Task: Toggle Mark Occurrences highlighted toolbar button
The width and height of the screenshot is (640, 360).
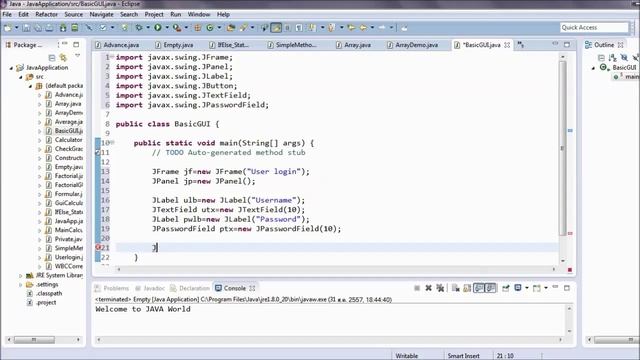Action: click(x=276, y=28)
